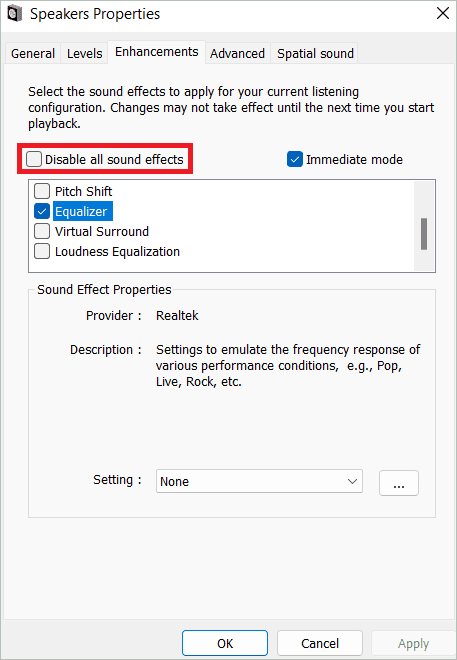Check Disable all sound effects
The image size is (457, 660).
(x=34, y=159)
